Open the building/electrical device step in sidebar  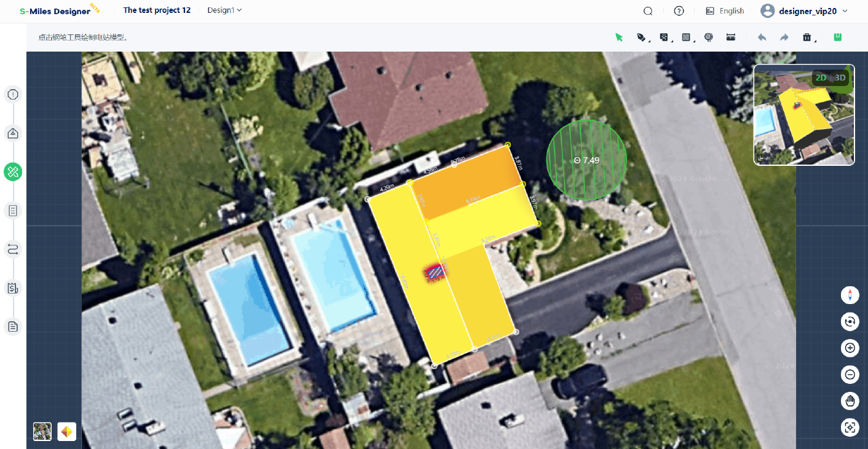click(x=13, y=211)
